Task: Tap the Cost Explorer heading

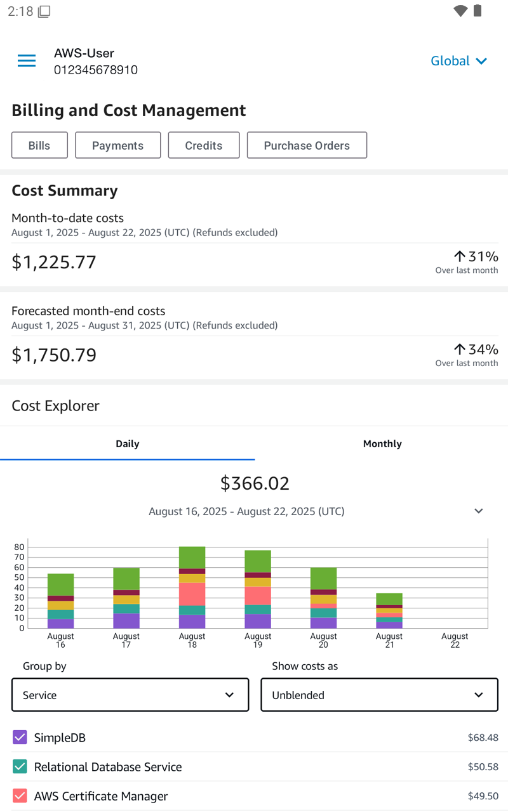Action: (55, 405)
